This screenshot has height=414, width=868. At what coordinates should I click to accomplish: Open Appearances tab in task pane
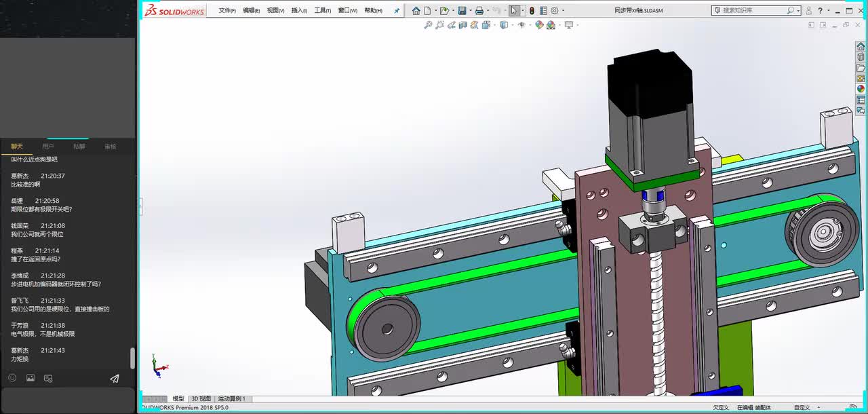pyautogui.click(x=861, y=89)
